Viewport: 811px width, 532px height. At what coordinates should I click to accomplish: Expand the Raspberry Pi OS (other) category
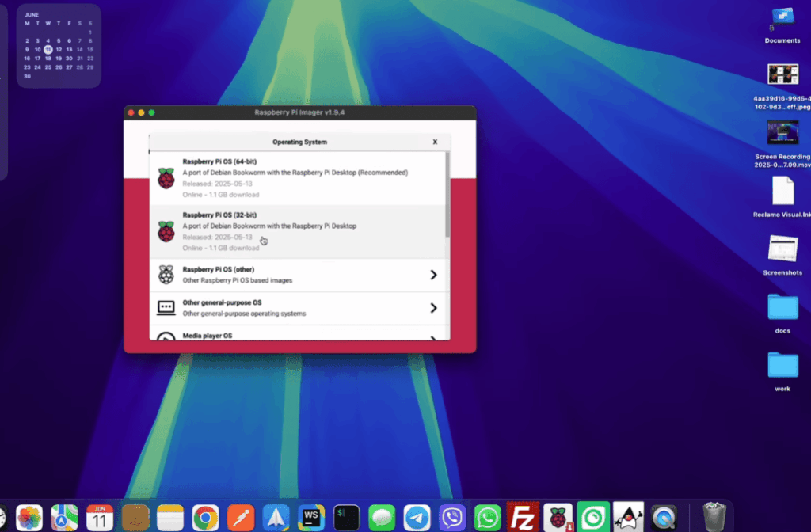click(433, 274)
